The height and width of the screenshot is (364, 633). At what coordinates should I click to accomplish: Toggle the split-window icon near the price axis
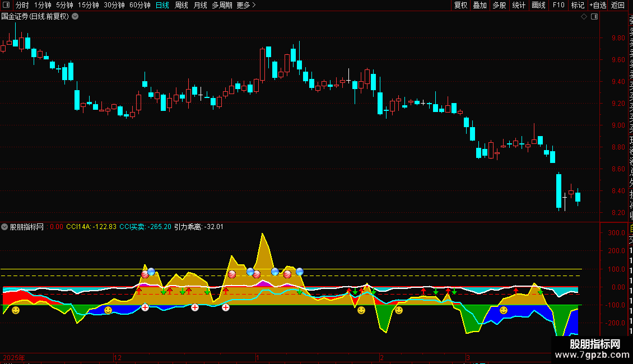[x=594, y=17]
